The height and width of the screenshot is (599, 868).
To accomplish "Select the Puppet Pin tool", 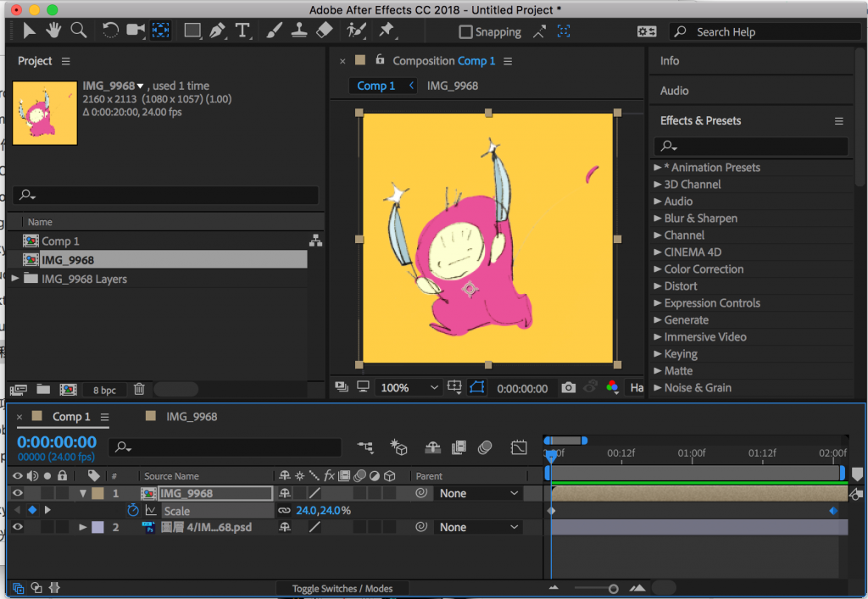I will [387, 31].
